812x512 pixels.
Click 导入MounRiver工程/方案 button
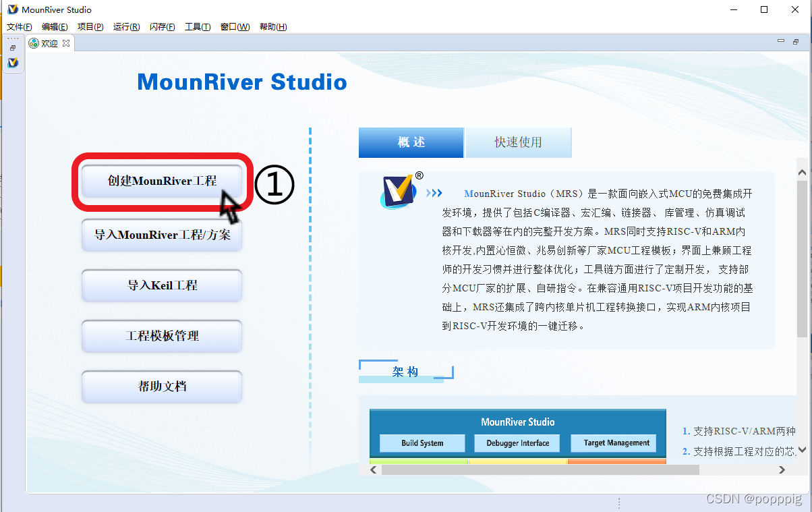click(162, 235)
